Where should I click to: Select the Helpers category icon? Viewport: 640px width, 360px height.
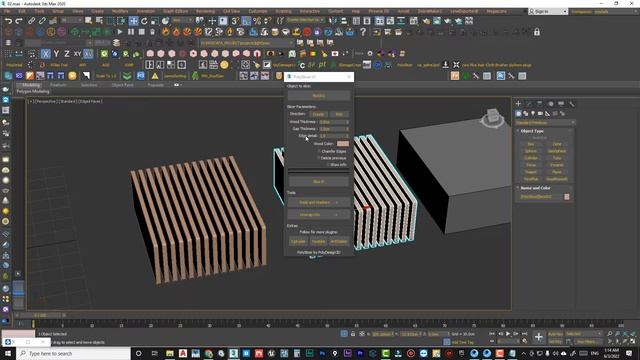[548, 113]
